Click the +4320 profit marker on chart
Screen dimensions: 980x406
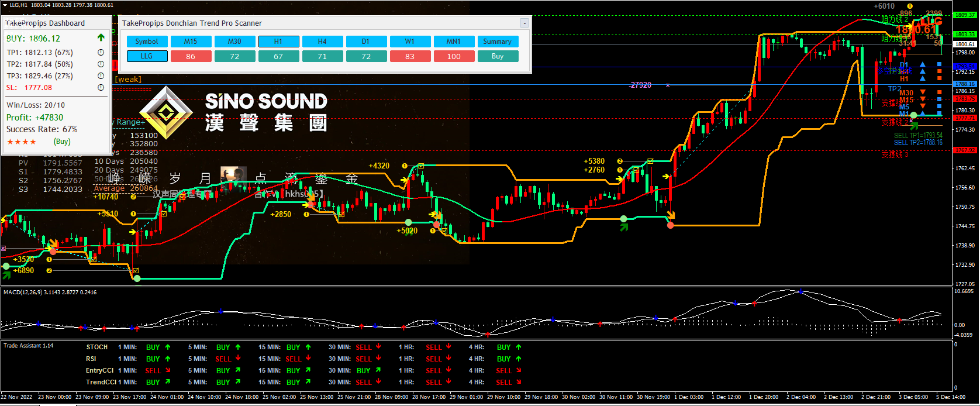(379, 166)
